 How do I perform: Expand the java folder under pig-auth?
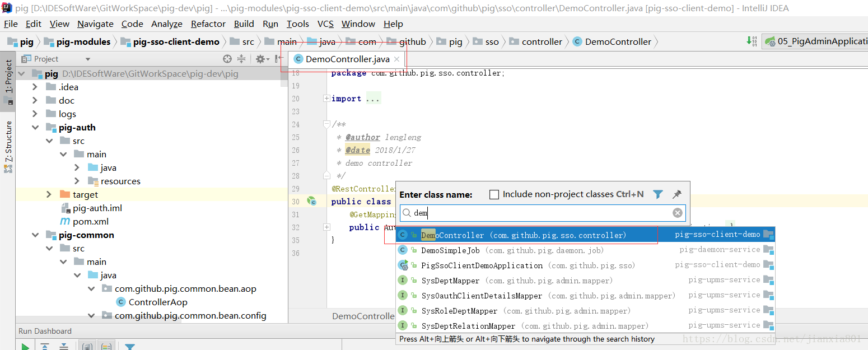77,167
